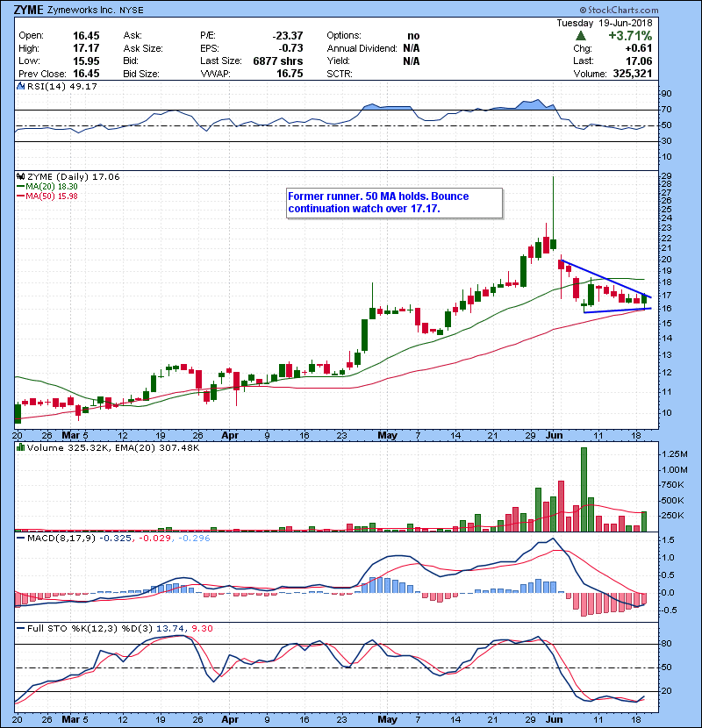Click the green up-triangle change indicator
The image size is (702, 728).
[x=580, y=36]
